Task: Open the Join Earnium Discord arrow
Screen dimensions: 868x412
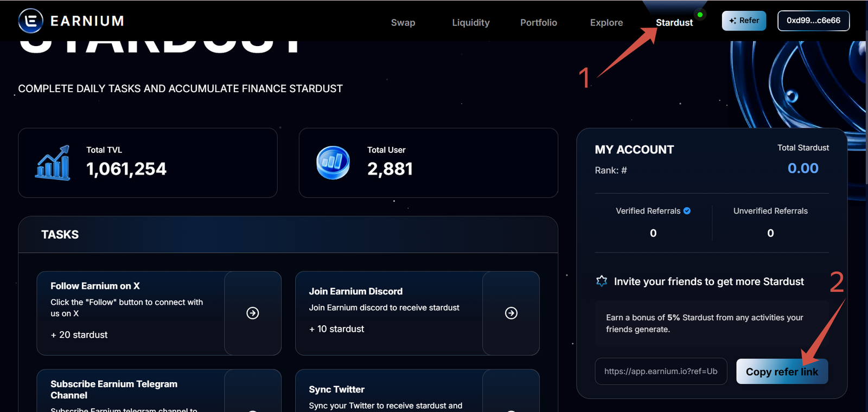Action: click(x=510, y=313)
